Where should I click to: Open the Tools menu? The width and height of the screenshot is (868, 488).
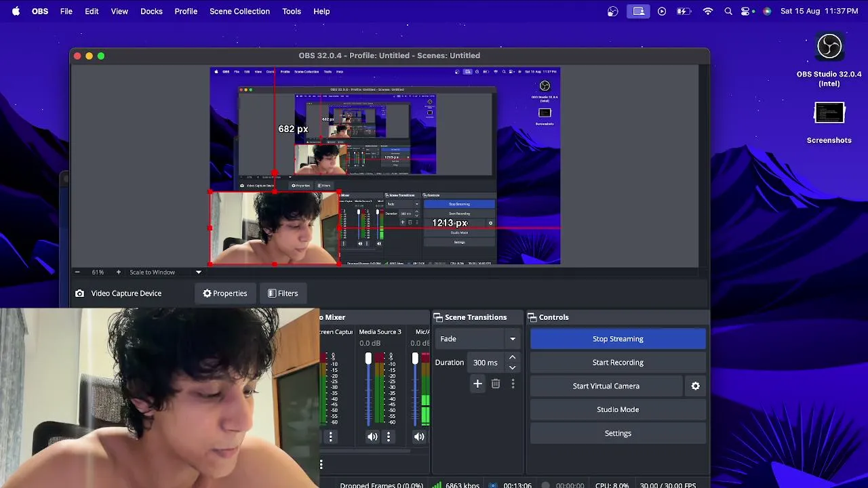pos(292,11)
